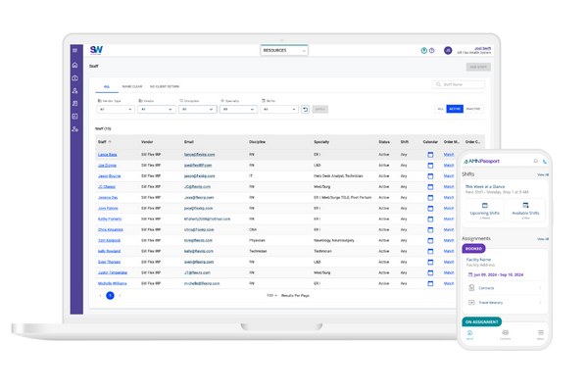Set the status filter to All
Screen dimensions: 588x392
click(x=441, y=110)
